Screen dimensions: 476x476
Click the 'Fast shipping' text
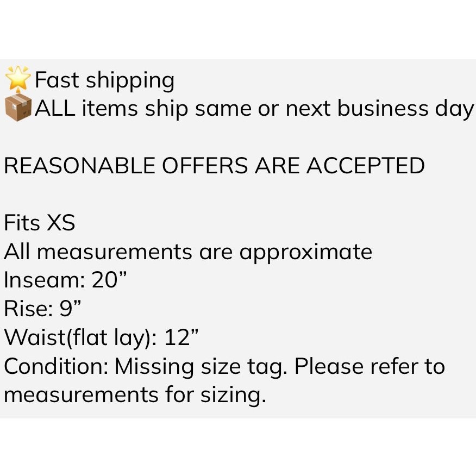coord(104,81)
